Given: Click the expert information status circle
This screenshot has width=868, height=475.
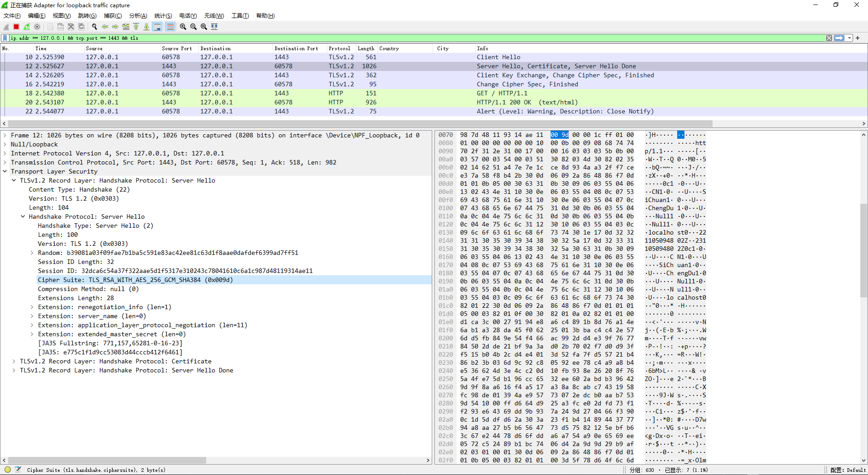Looking at the screenshot, I should [x=8, y=470].
